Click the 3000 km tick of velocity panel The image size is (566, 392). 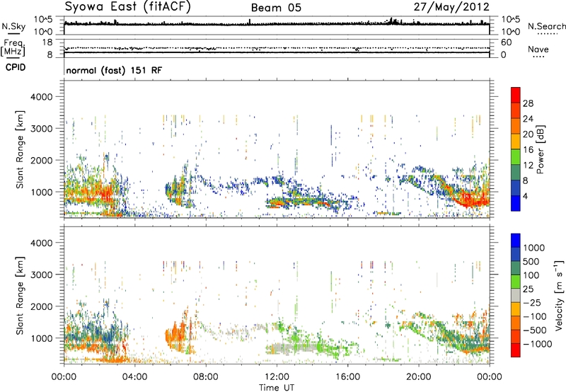(x=41, y=275)
